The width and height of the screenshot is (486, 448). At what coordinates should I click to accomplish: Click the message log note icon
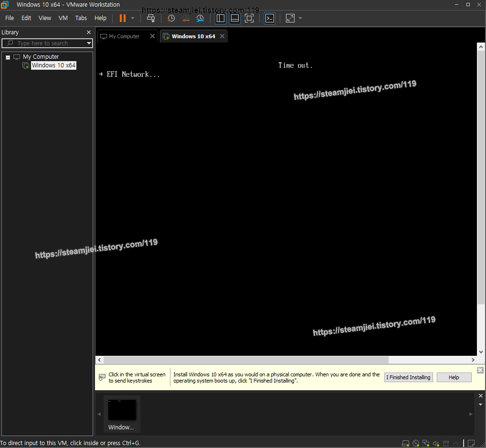tap(471, 443)
